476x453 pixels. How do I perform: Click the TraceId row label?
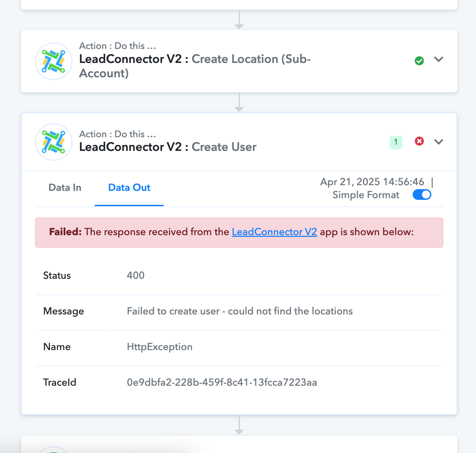60,382
